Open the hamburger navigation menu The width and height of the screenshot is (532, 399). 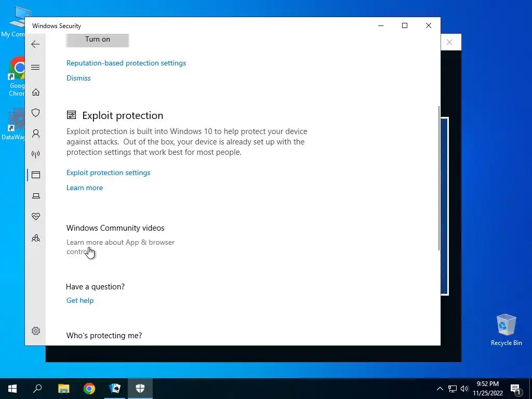(35, 67)
